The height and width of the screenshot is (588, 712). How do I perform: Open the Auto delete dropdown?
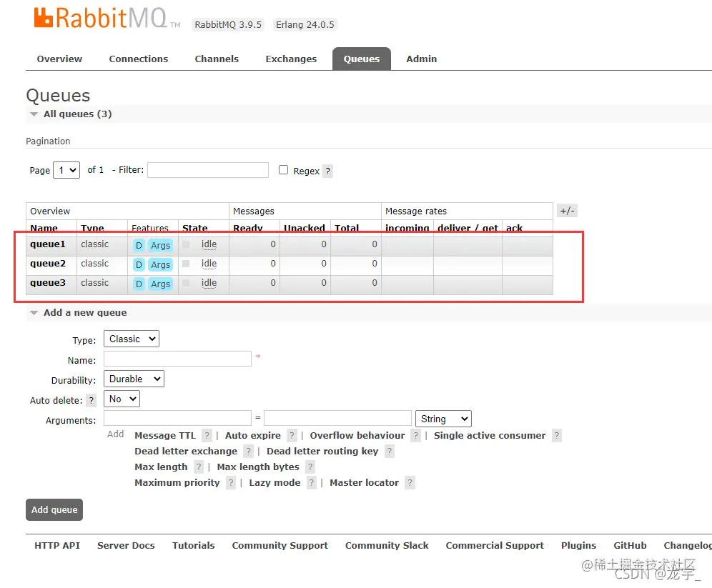(x=122, y=399)
